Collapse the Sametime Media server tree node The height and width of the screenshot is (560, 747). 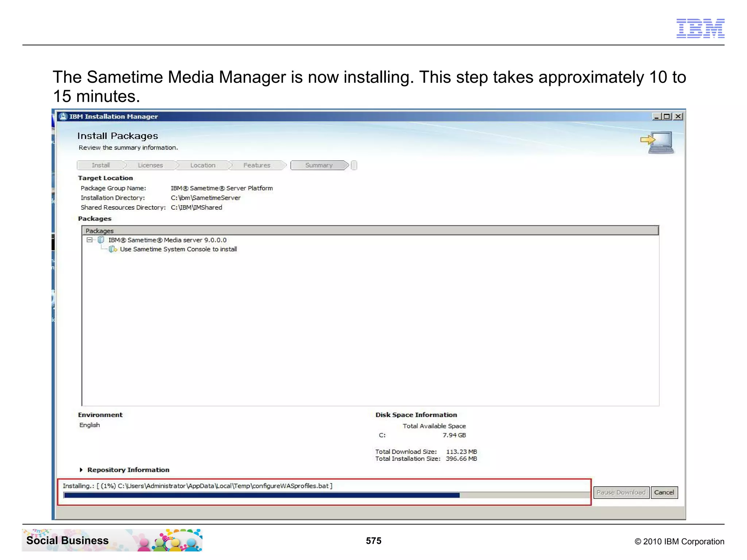(89, 240)
